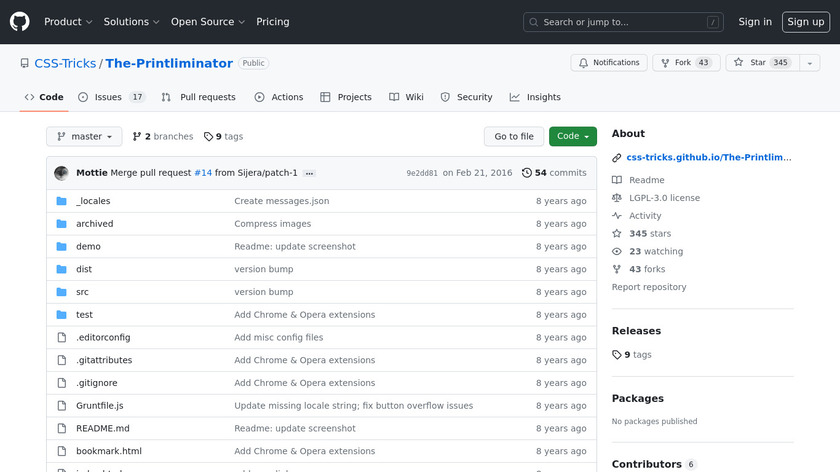Click the GitHub logo icon
This screenshot has height=472, width=840.
pyautogui.click(x=20, y=21)
